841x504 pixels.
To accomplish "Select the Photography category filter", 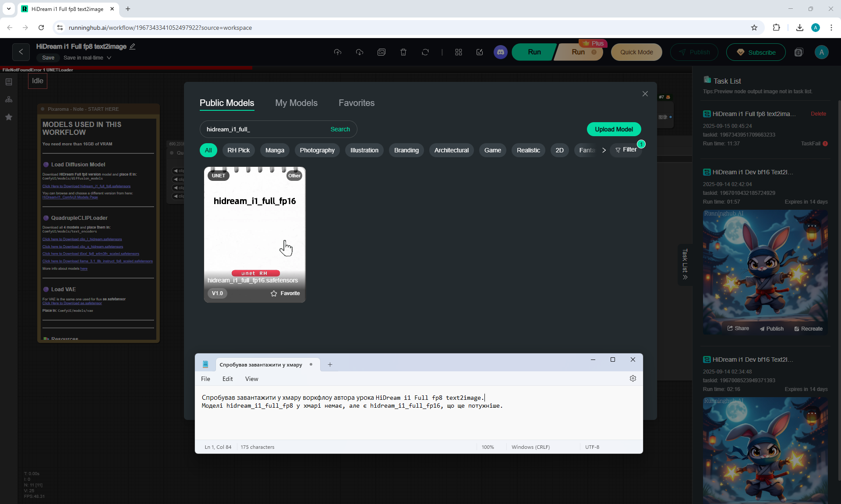I will pos(317,150).
